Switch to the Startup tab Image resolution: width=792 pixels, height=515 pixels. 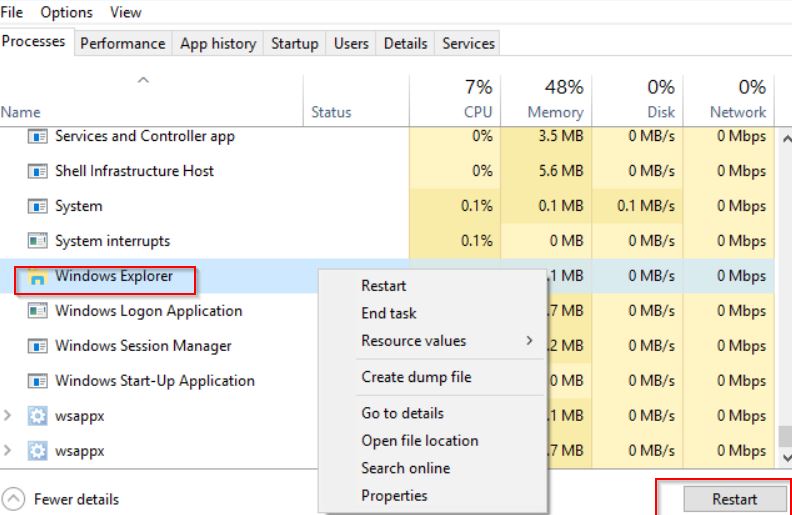coord(294,43)
